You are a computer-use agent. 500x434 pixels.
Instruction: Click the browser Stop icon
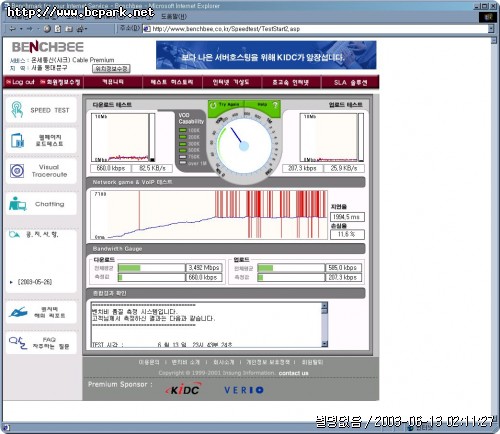pyautogui.click(x=47, y=29)
